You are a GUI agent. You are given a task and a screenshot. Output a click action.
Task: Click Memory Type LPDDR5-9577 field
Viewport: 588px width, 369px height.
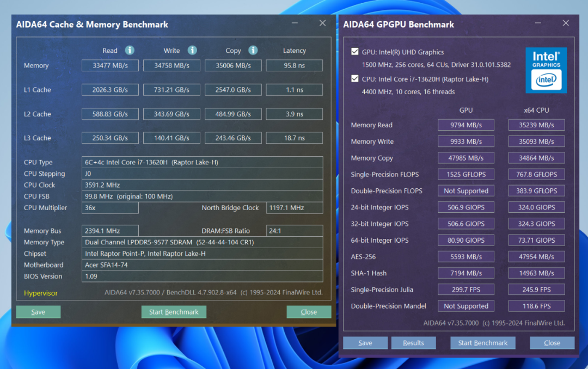pos(203,242)
